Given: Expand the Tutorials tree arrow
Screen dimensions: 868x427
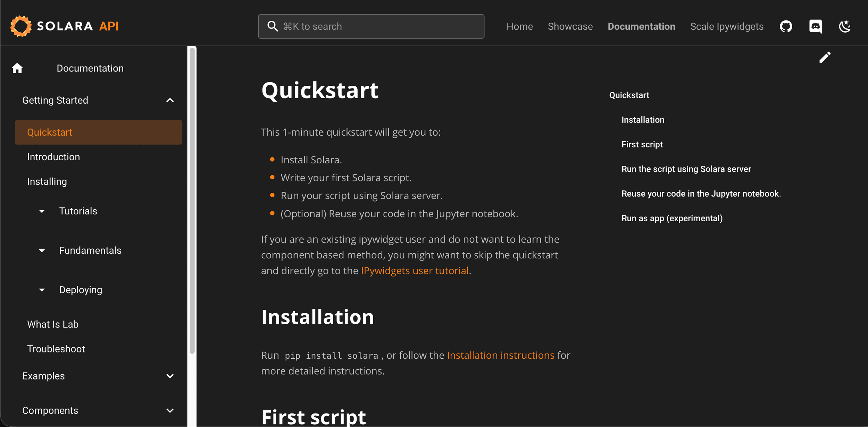Looking at the screenshot, I should tap(42, 211).
